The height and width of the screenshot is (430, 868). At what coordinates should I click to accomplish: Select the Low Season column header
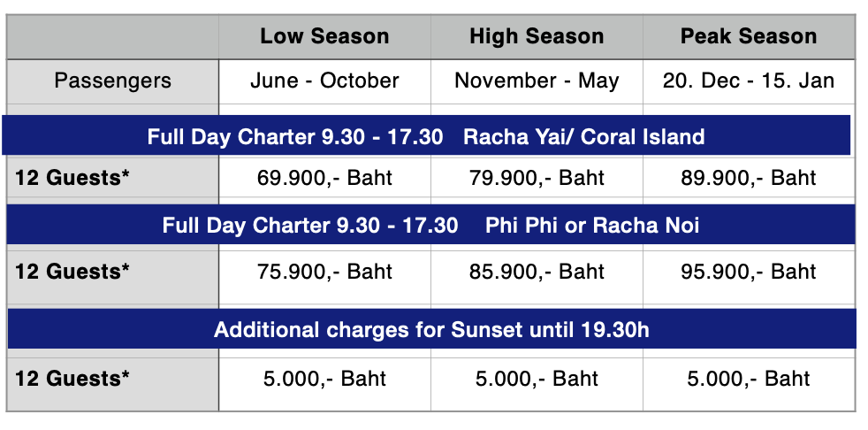pyautogui.click(x=324, y=36)
